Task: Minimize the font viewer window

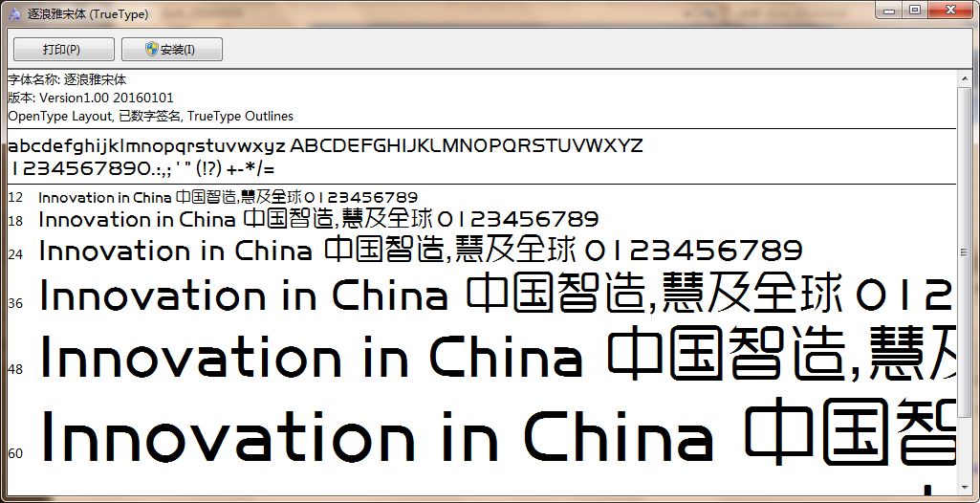Action: [889, 10]
